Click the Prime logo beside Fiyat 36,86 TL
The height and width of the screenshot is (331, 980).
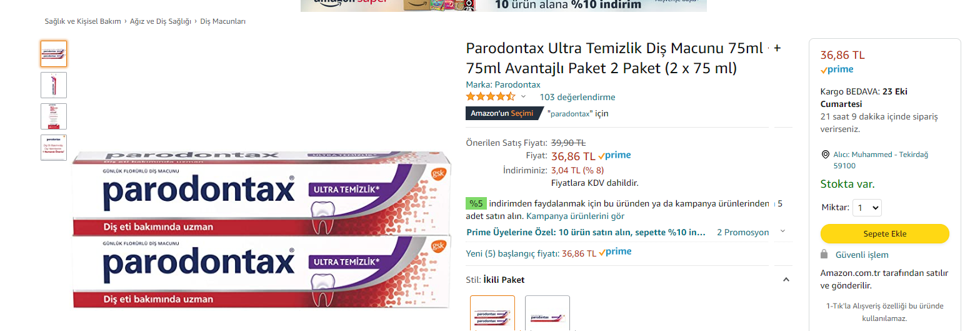tap(614, 155)
